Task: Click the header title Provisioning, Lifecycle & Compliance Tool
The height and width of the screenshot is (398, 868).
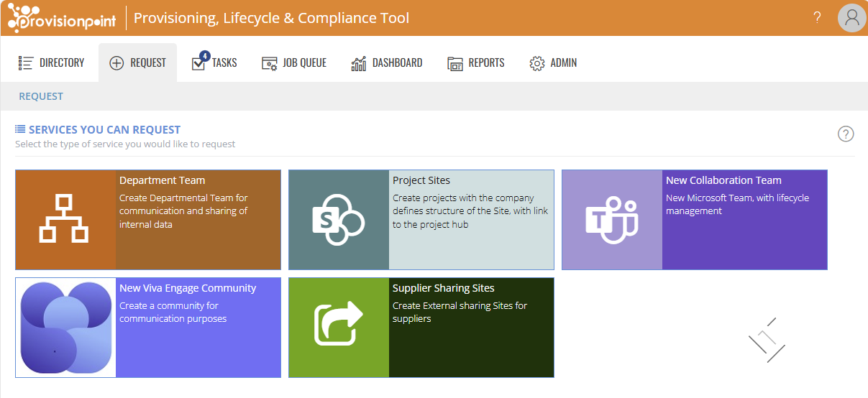Action: [272, 18]
